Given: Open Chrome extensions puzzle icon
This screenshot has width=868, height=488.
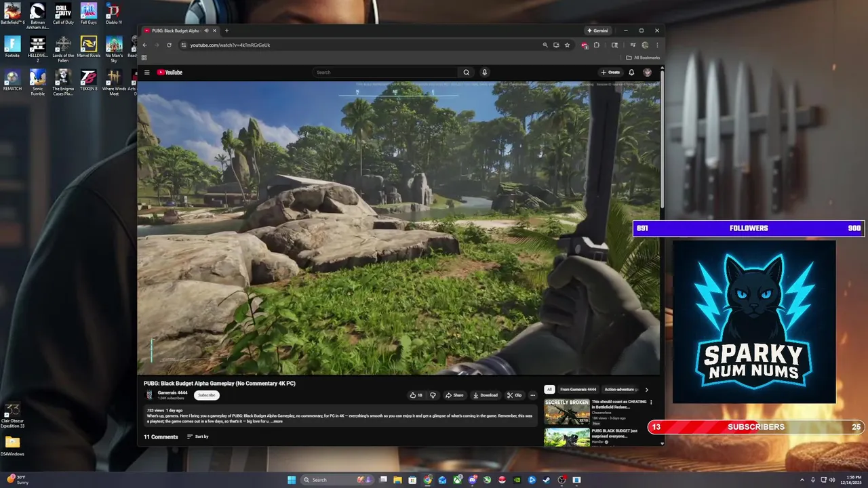Looking at the screenshot, I should click(596, 45).
